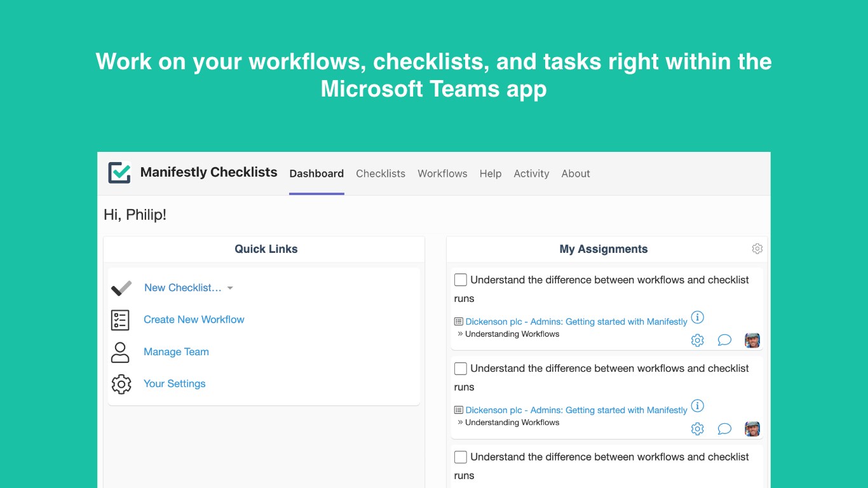Tick the third assignment checkbox
The image size is (868, 488).
(x=461, y=457)
